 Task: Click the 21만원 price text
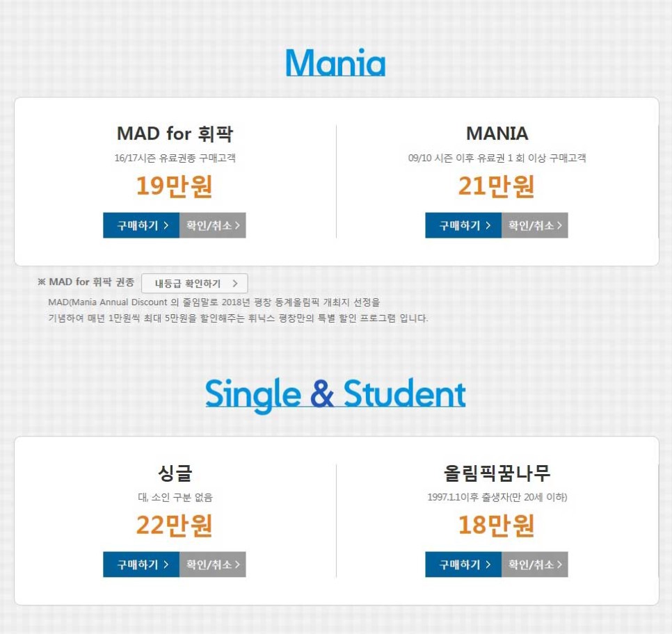click(496, 186)
